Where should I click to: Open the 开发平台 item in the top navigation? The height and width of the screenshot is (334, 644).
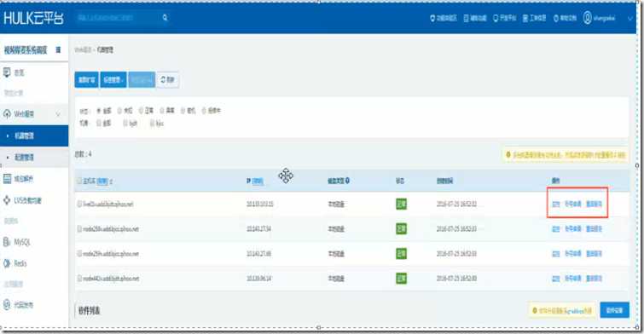(x=504, y=18)
